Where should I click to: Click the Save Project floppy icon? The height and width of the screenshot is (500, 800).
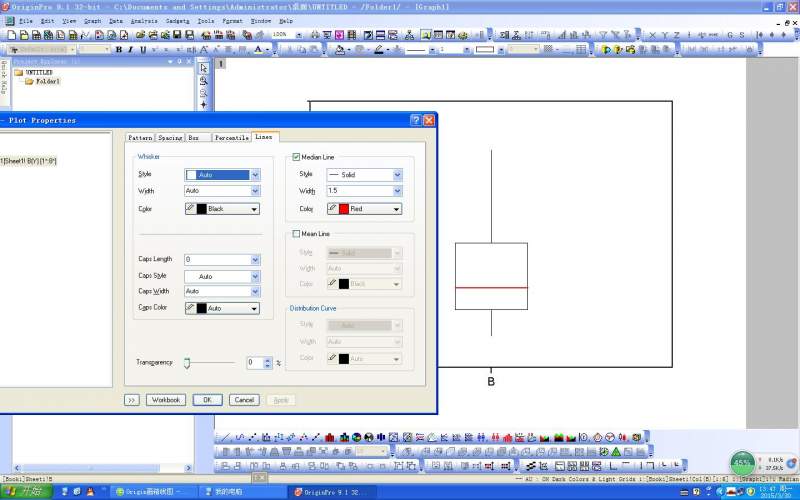pos(177,35)
